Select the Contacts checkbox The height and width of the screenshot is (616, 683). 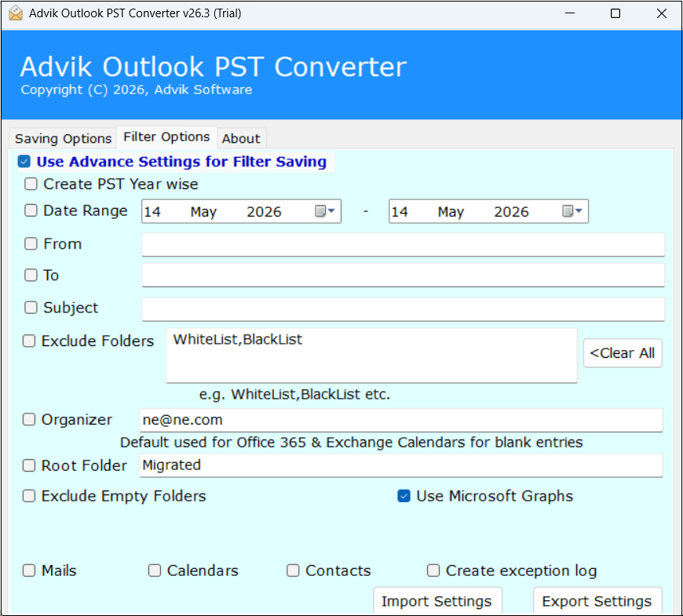(293, 570)
